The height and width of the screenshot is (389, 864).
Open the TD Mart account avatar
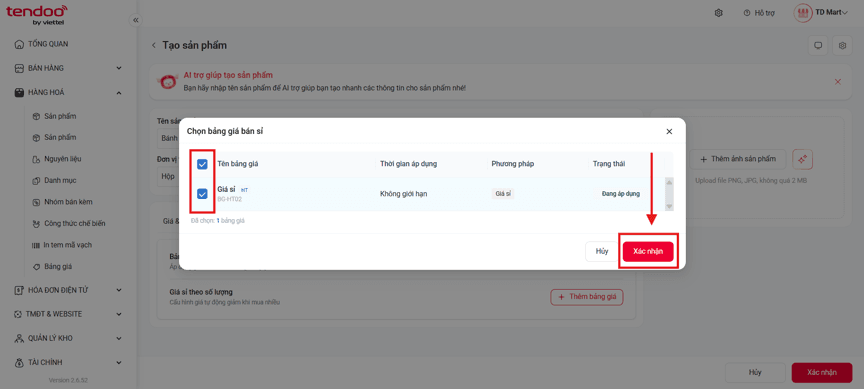tap(803, 13)
